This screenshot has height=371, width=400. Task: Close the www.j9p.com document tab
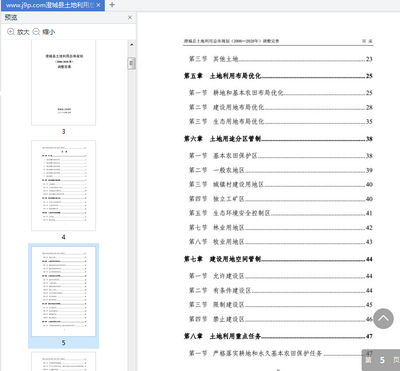coord(98,5)
